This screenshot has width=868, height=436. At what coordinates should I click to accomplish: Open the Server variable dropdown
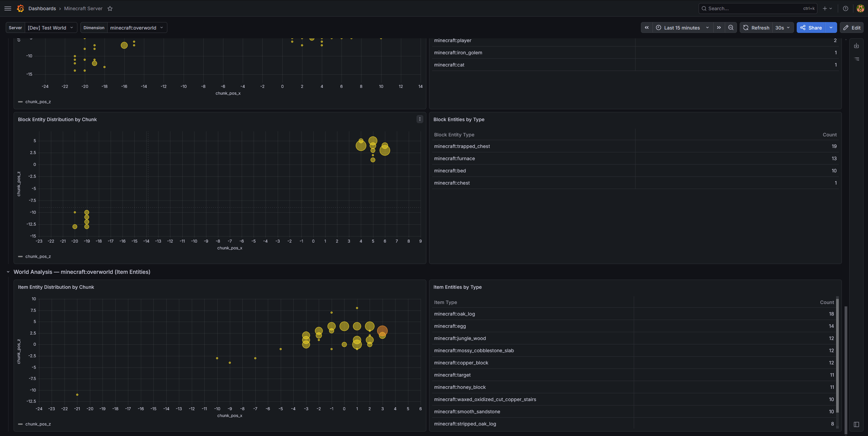tap(51, 27)
